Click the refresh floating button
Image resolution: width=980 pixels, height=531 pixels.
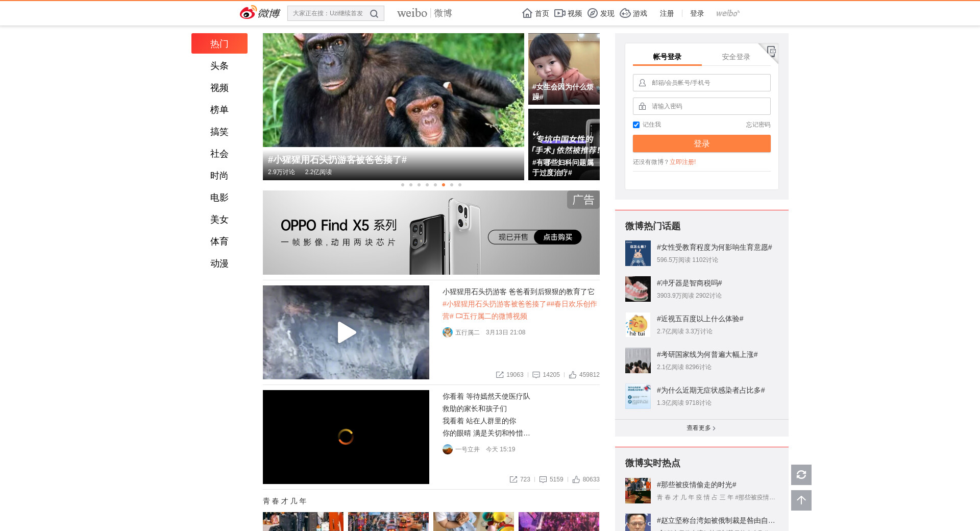[x=801, y=475]
